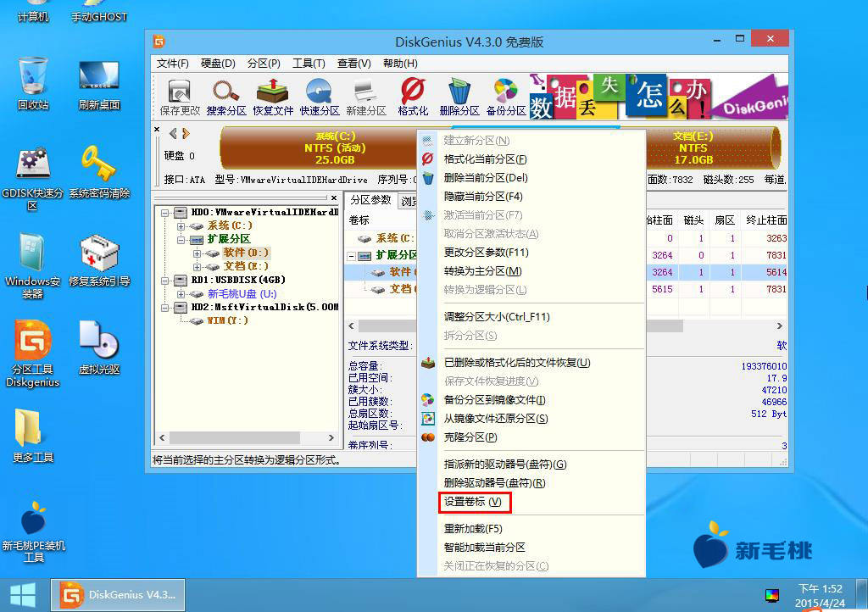
Task: Expand the 文档(E:) tree node
Action: (x=197, y=267)
